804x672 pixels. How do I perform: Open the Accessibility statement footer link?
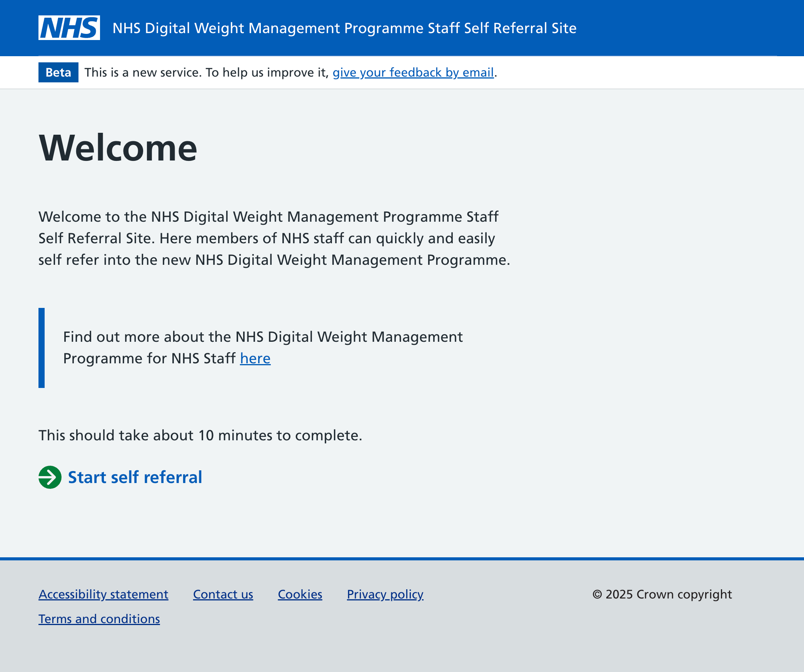pyautogui.click(x=103, y=594)
